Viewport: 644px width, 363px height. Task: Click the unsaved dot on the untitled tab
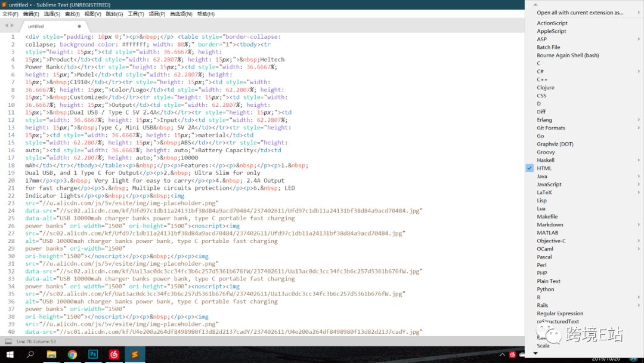coord(79,26)
